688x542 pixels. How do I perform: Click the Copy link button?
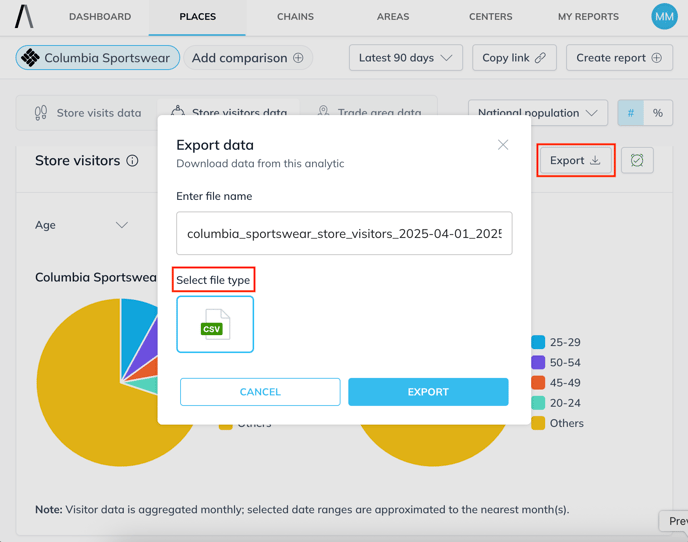513,58
